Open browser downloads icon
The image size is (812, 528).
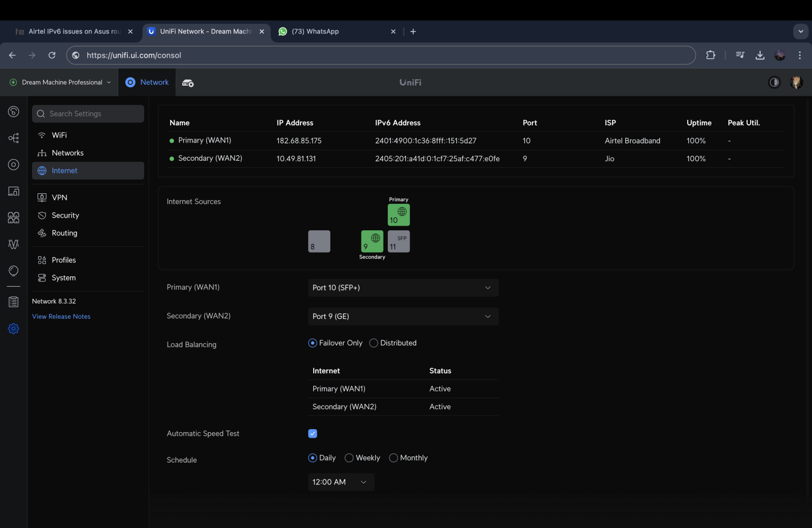coord(760,55)
